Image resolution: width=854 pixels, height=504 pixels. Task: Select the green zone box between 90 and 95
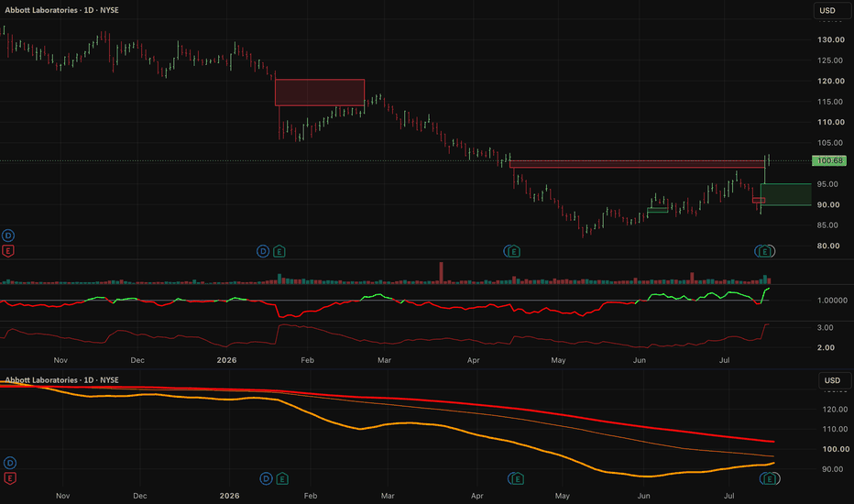(785, 194)
